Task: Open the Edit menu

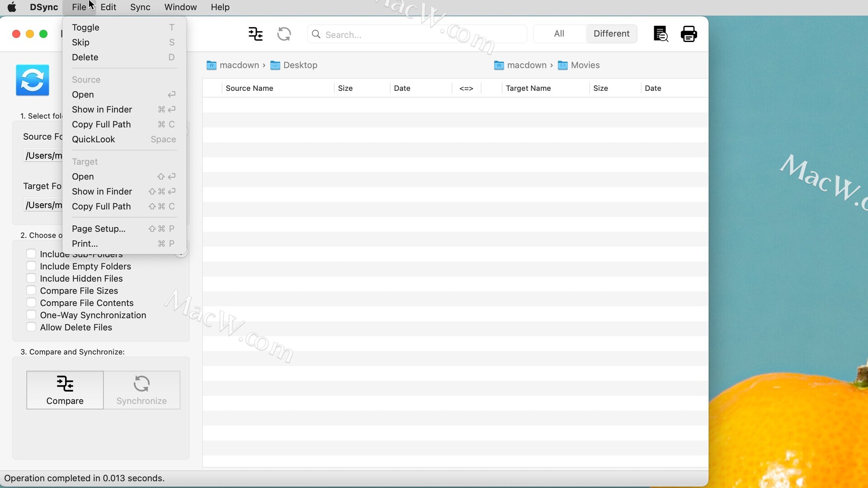Action: [108, 7]
